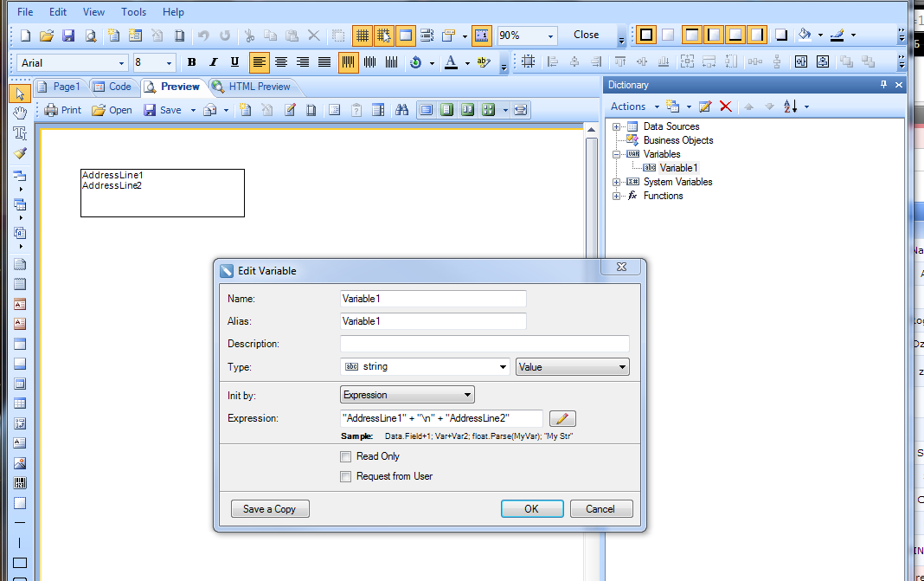
Task: Open the 90% zoom dropdown
Action: tap(550, 36)
